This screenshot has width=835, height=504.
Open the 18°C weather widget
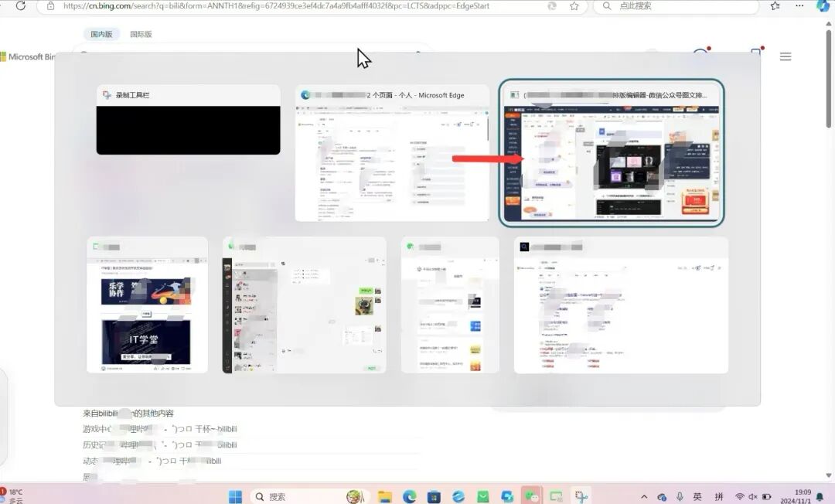point(12,496)
